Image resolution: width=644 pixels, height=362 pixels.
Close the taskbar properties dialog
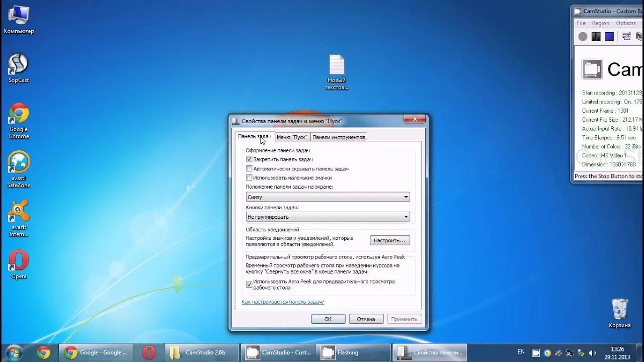tap(415, 119)
